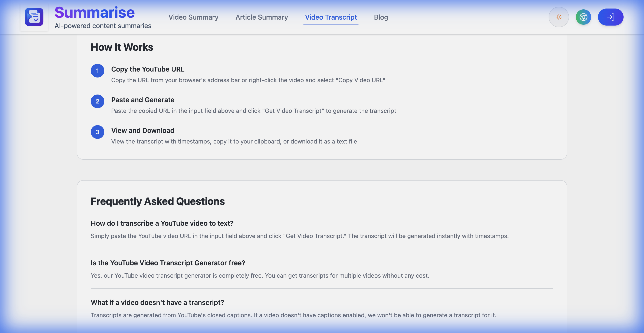Click the 'View and Download' step heading
Image resolution: width=644 pixels, height=333 pixels.
click(x=142, y=131)
